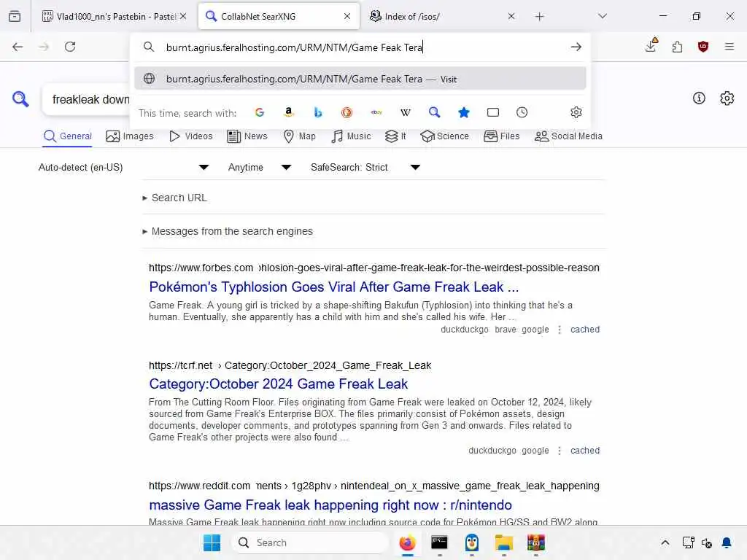Viewport: 747px width, 560px height.
Task: List all tabs with the chevron
Action: pos(603,16)
